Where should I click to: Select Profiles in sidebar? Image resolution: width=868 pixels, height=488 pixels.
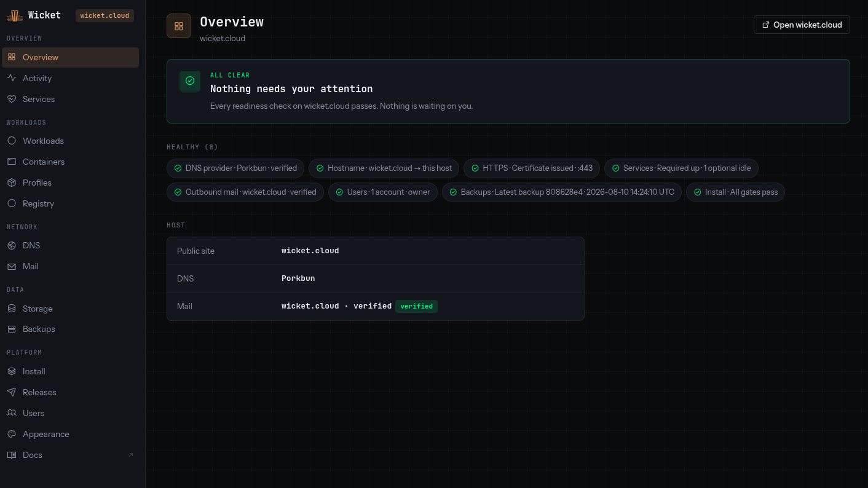tap(70, 183)
